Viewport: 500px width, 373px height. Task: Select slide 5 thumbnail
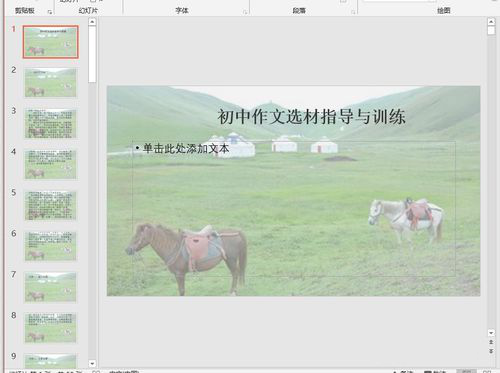point(51,205)
